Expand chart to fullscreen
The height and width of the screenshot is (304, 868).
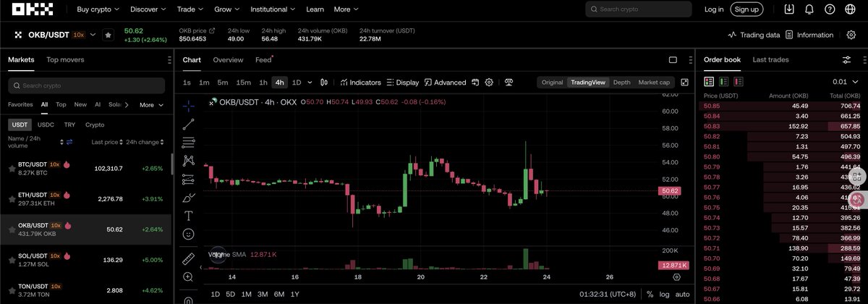pyautogui.click(x=684, y=83)
